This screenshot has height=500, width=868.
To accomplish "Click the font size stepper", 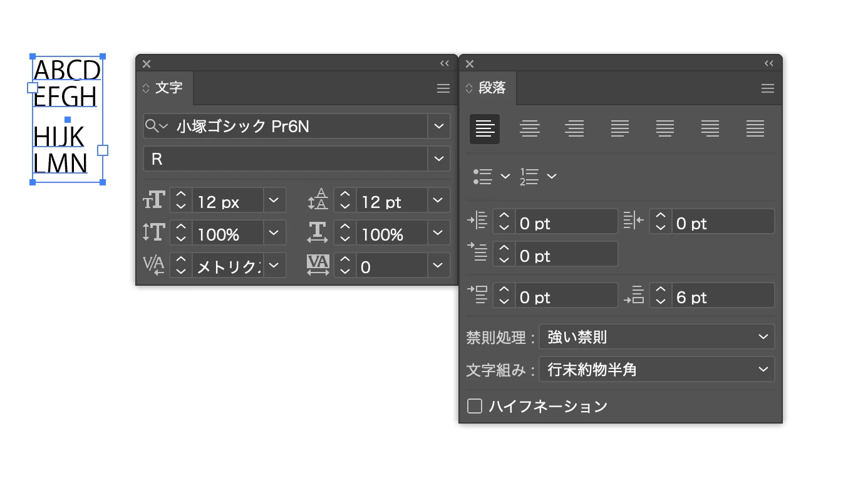I will [181, 201].
